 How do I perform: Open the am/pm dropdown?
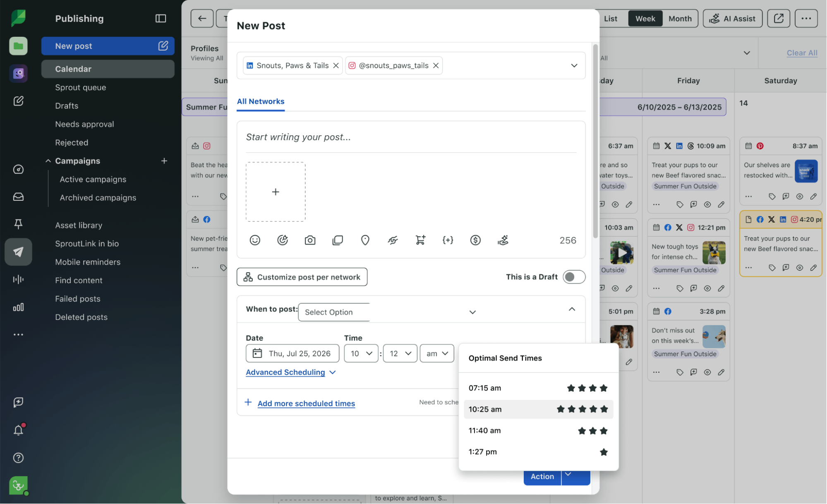tap(436, 353)
